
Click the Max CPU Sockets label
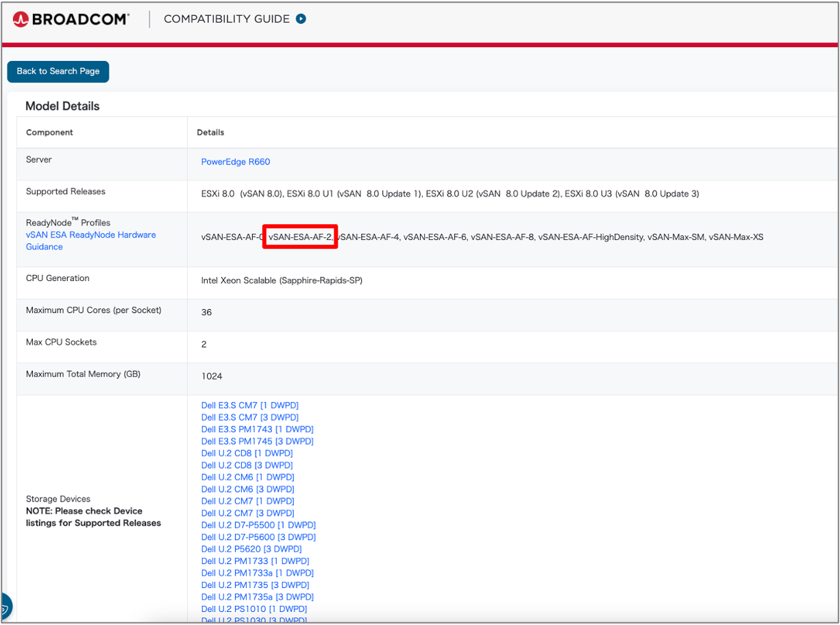62,342
